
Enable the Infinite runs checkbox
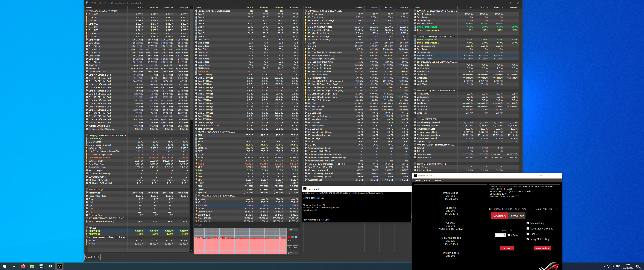(509, 235)
